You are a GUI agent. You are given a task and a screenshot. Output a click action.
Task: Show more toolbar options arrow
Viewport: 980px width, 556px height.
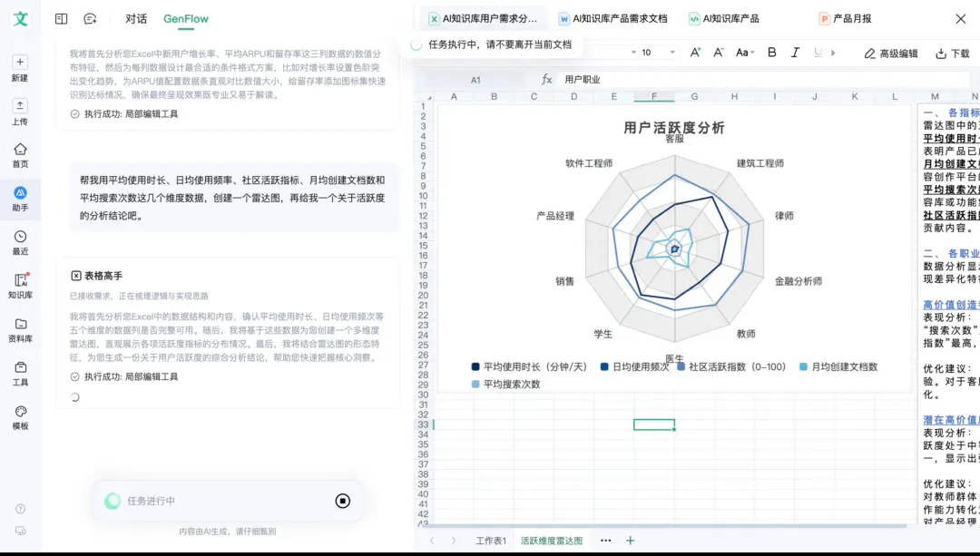click(833, 54)
